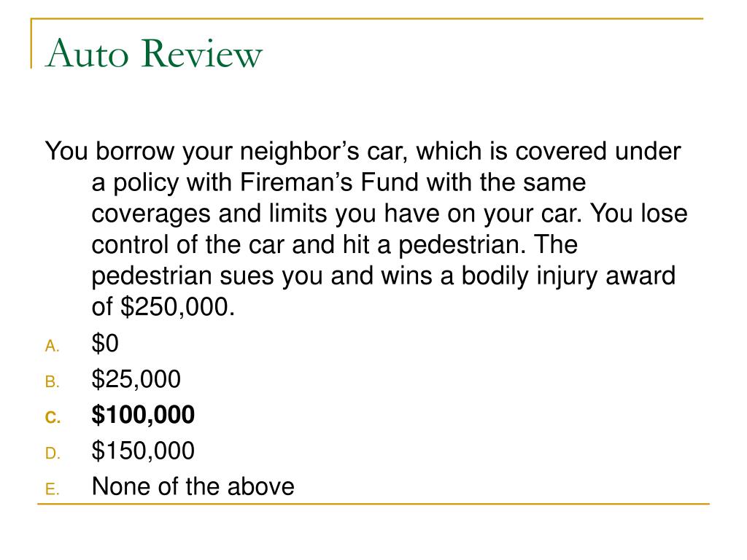747x560 pixels.
Task: Click the phrase bodily injury award
Action: [x=568, y=276]
